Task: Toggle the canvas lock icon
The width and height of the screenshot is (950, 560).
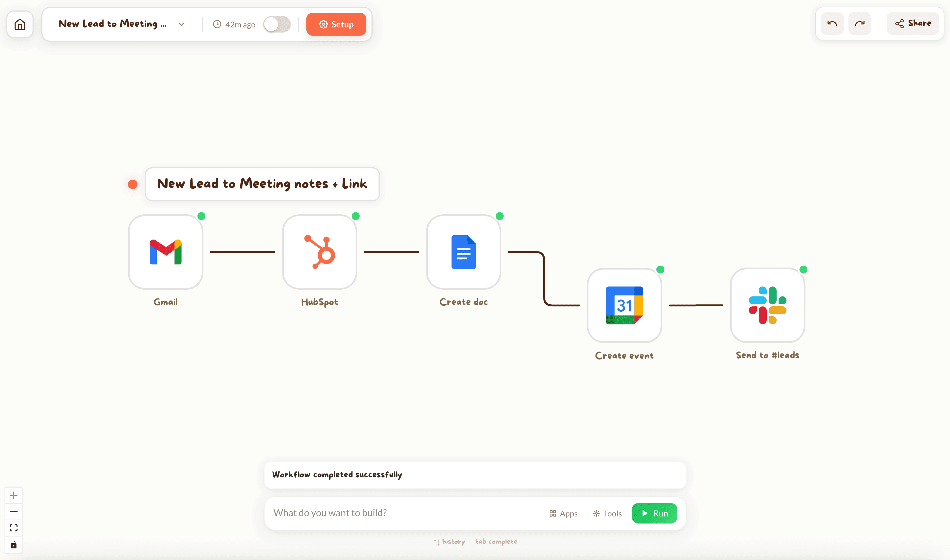Action: tap(14, 544)
